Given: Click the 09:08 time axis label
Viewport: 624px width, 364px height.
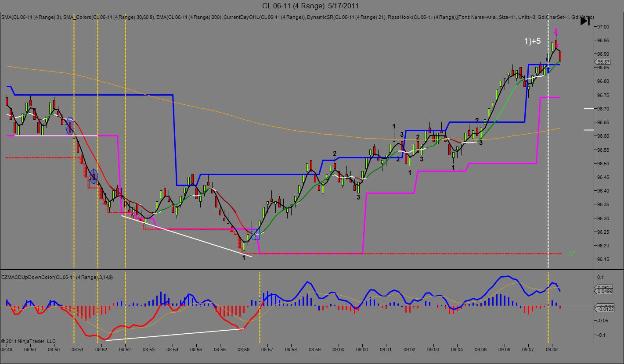Looking at the screenshot, I should tap(552, 350).
